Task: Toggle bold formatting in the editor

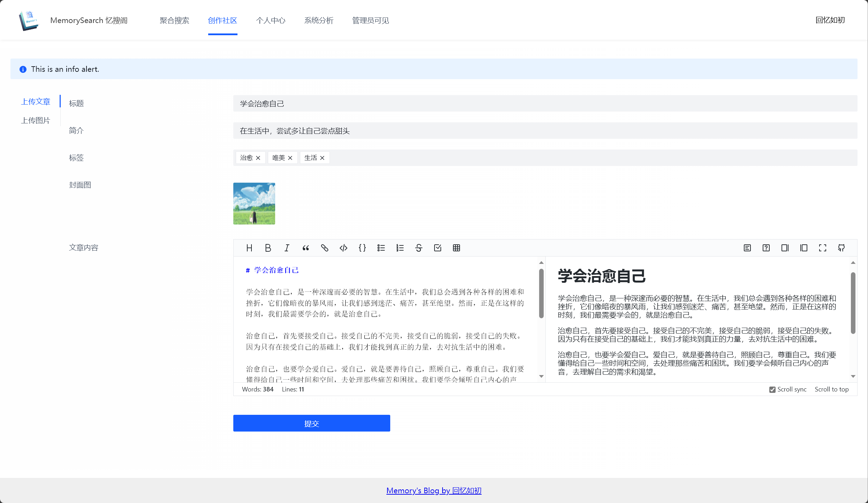Action: click(x=268, y=248)
